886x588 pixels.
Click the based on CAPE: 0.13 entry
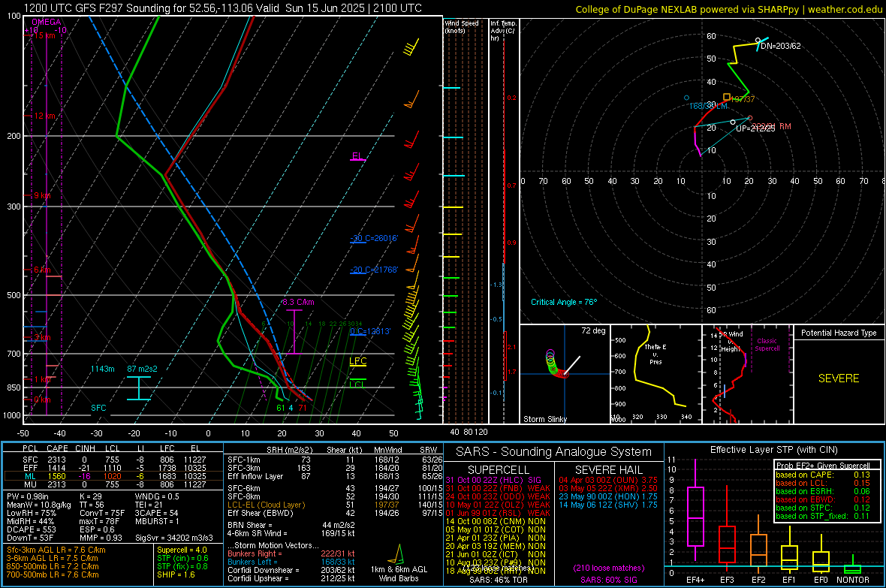click(x=823, y=475)
